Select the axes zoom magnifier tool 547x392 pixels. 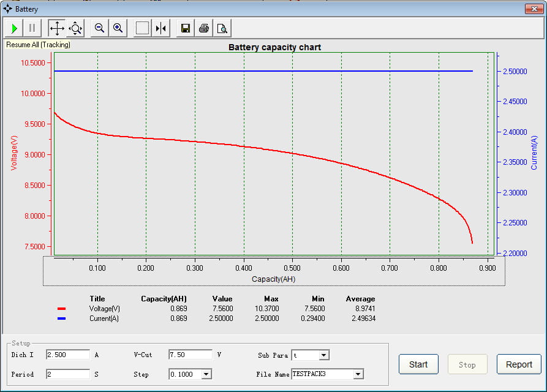pos(75,28)
